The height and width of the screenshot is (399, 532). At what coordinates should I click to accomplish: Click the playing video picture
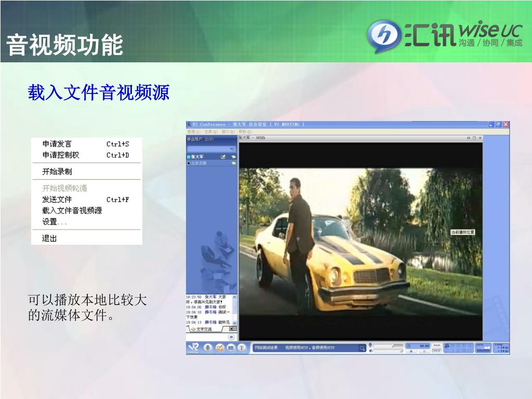coord(361,242)
